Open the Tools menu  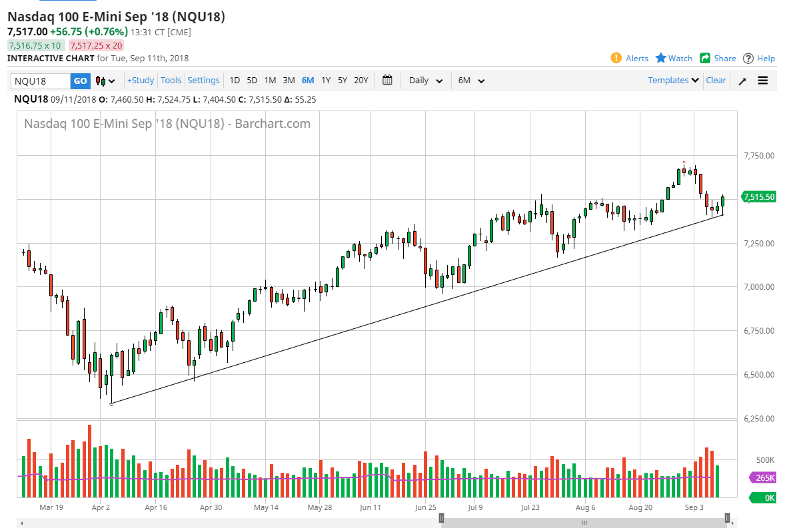(171, 80)
